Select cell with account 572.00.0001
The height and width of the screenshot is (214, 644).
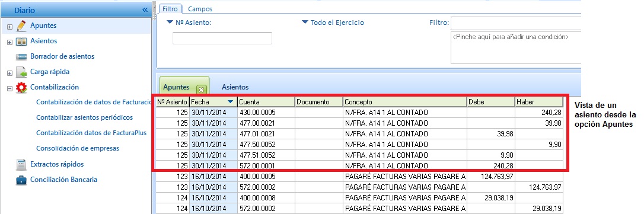pos(266,166)
